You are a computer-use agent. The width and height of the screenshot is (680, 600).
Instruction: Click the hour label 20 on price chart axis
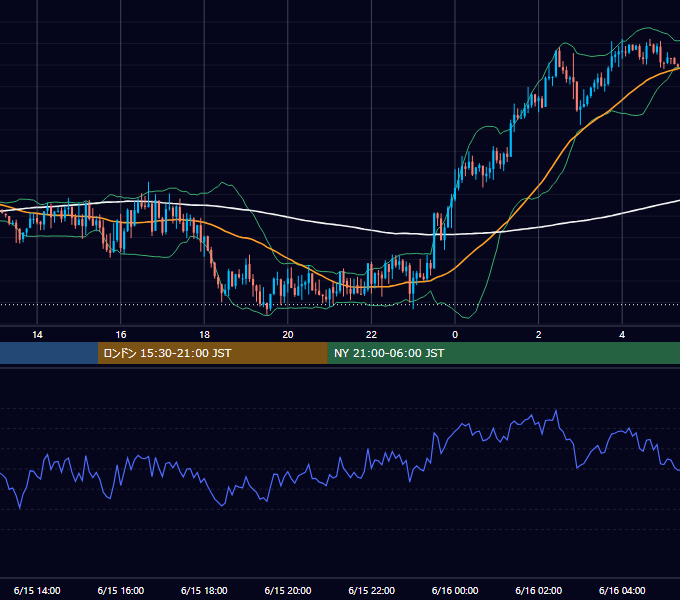[288, 335]
